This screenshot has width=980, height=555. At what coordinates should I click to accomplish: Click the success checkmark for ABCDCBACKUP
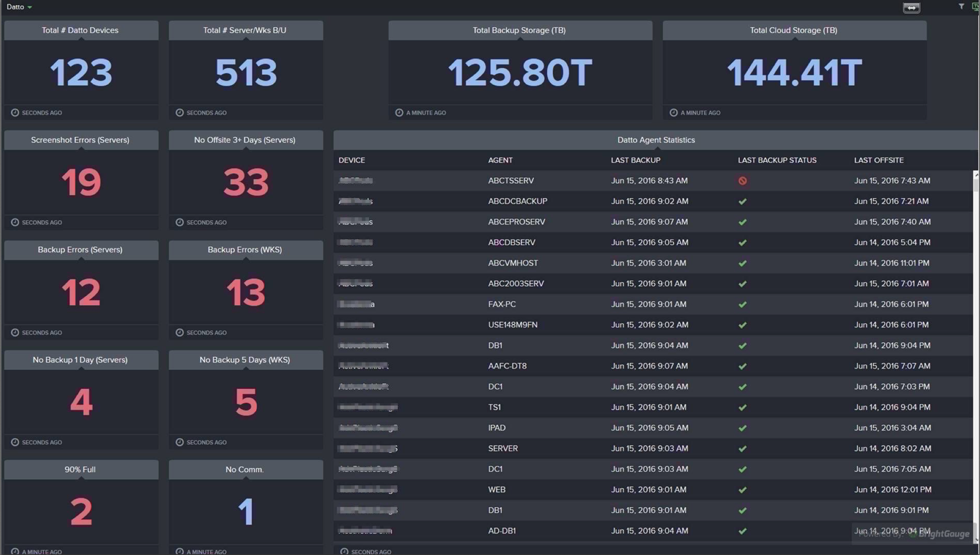point(742,202)
